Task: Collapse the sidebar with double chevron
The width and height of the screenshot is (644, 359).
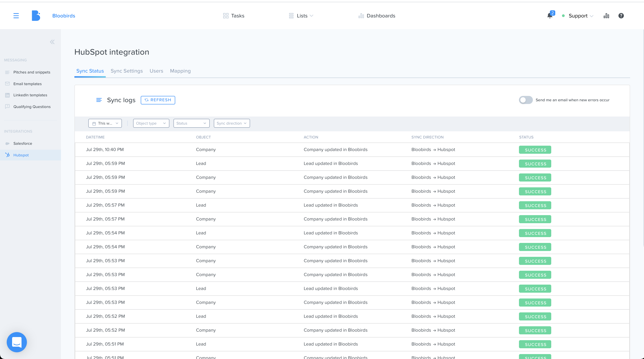Action: pos(52,42)
